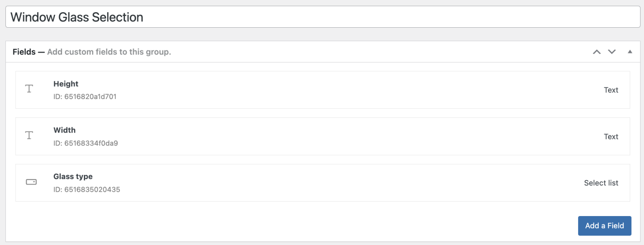The image size is (644, 245).
Task: Click the Text type label for Height
Action: [x=611, y=90]
